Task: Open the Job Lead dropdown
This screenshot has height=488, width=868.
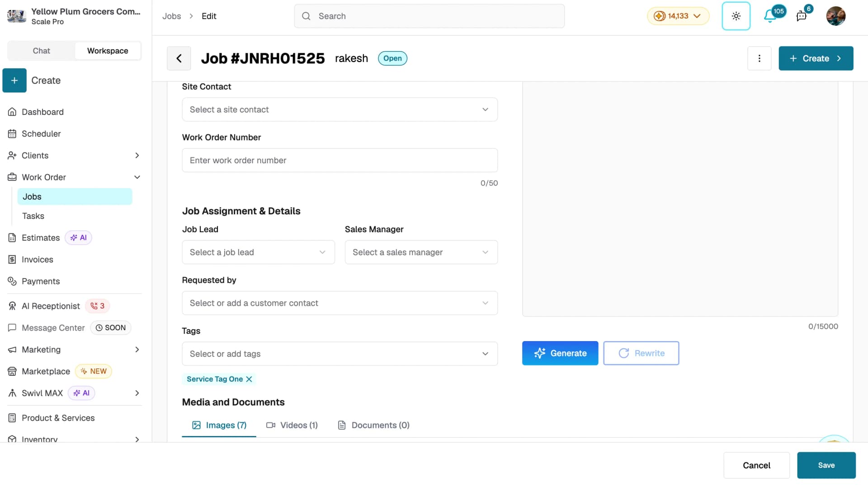Action: (x=258, y=252)
